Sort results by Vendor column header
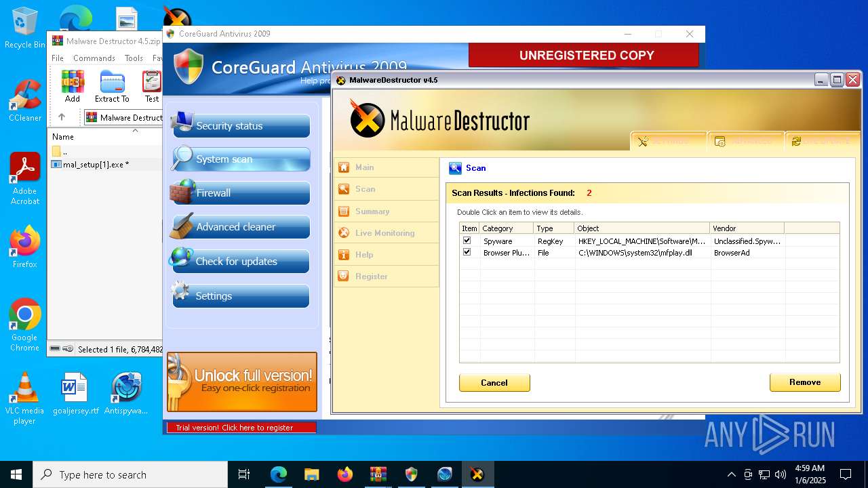 click(x=747, y=228)
